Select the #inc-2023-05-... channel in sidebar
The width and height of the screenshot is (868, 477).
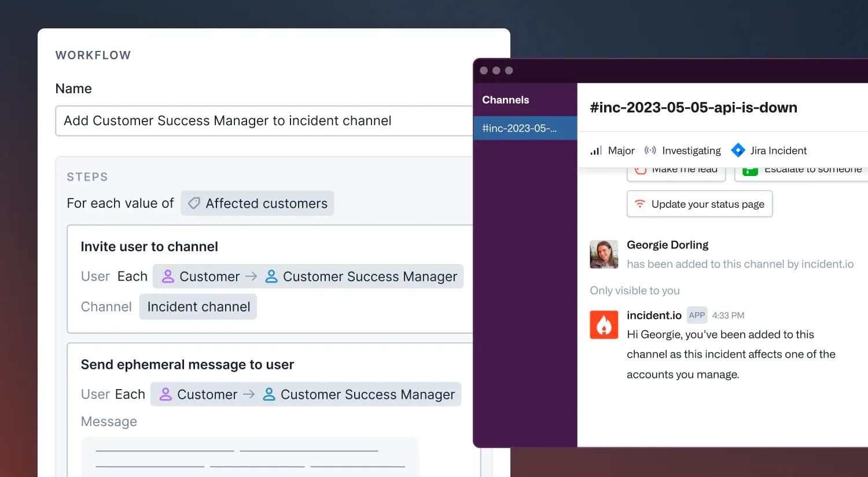519,128
